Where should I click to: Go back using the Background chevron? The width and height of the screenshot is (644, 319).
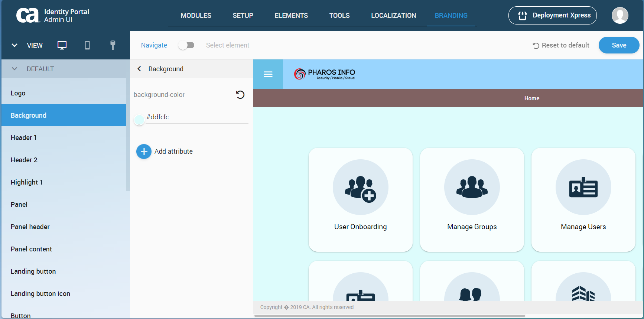click(139, 69)
